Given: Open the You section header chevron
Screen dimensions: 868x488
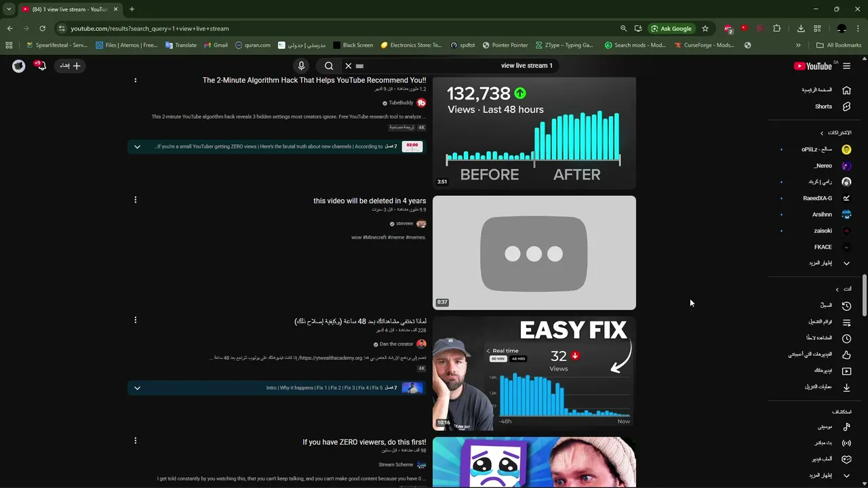Looking at the screenshot, I should point(837,289).
